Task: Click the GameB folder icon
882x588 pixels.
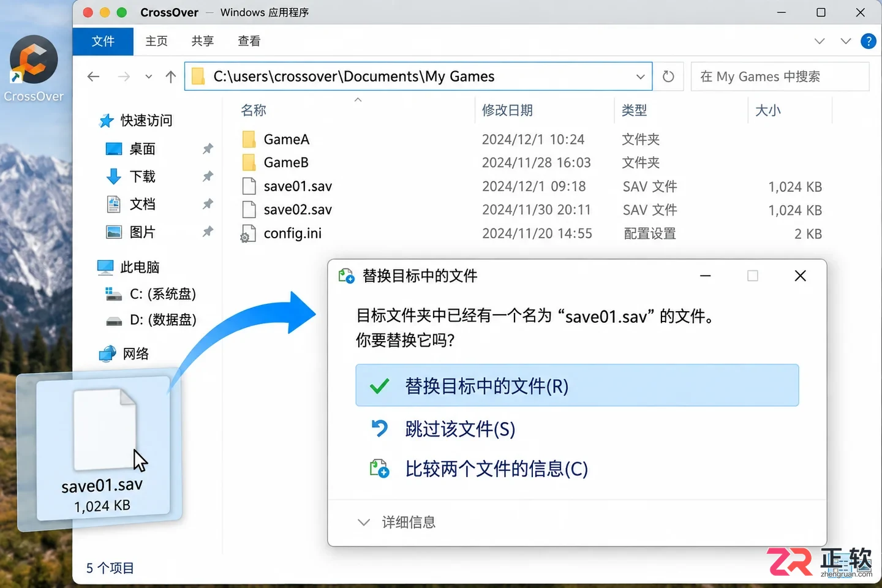Action: [249, 163]
